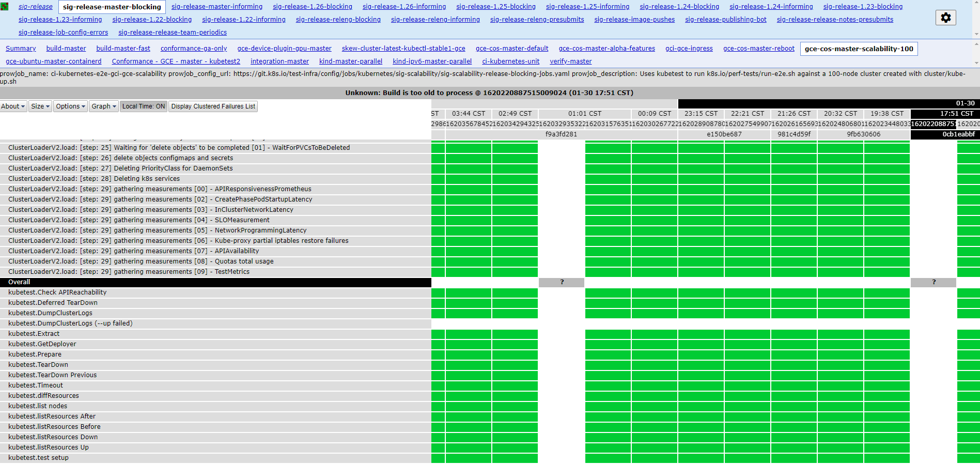Select the Overall row label
The image size is (980, 464).
coord(215,282)
